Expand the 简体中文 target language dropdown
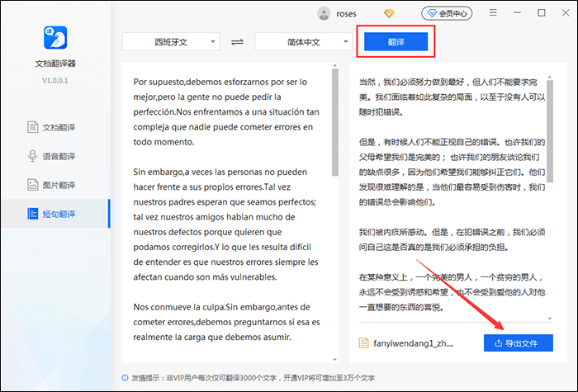Image resolution: width=578 pixels, height=392 pixels. coord(303,41)
